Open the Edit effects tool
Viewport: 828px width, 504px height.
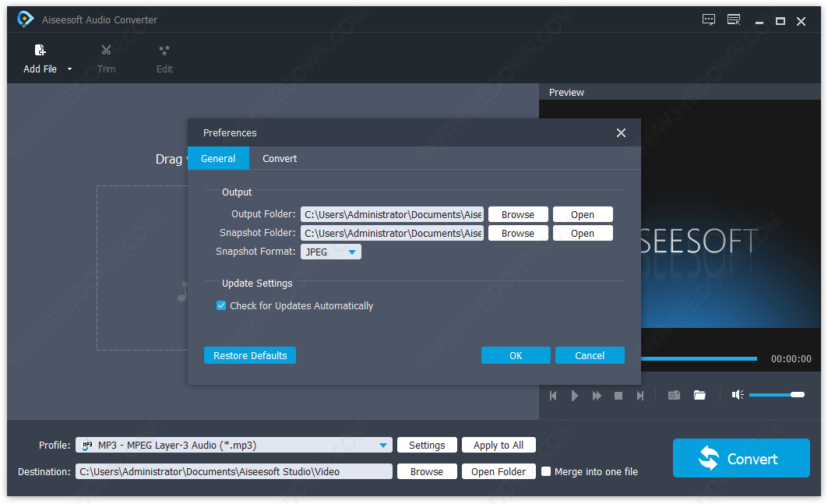coord(164,50)
